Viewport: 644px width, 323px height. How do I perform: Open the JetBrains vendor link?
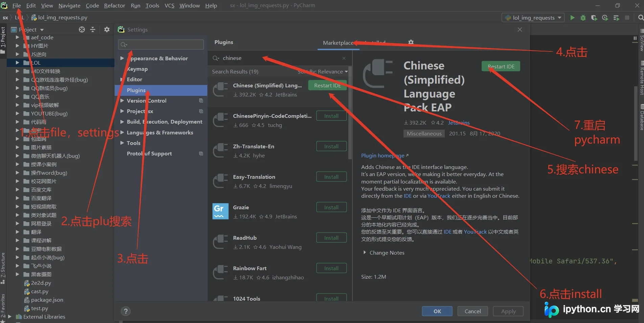tap(459, 123)
